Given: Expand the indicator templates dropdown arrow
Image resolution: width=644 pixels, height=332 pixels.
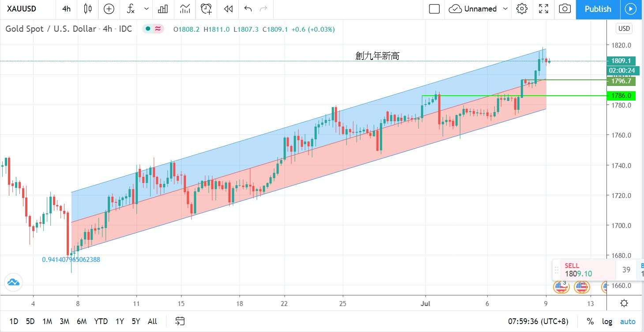Looking at the screenshot, I should coord(147,9).
